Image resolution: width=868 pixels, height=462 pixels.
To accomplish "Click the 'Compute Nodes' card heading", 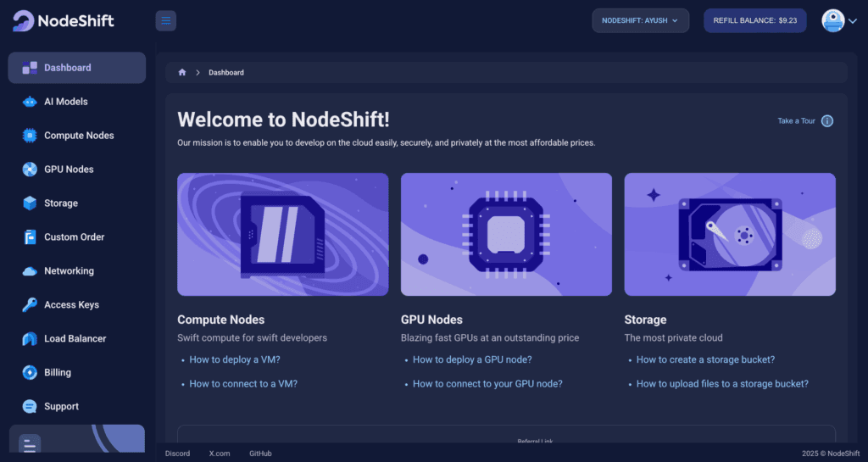I will tap(221, 320).
